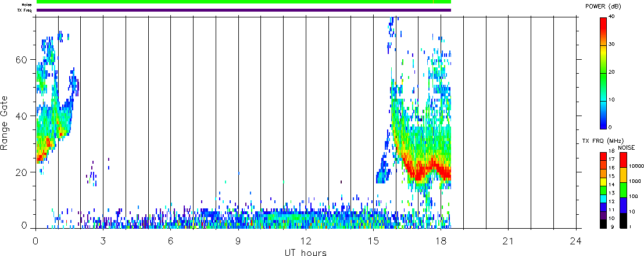Click the 10000 label on the NOISE scale
Image resolution: width=644 pixels, height=256 pixels.
tap(636, 166)
